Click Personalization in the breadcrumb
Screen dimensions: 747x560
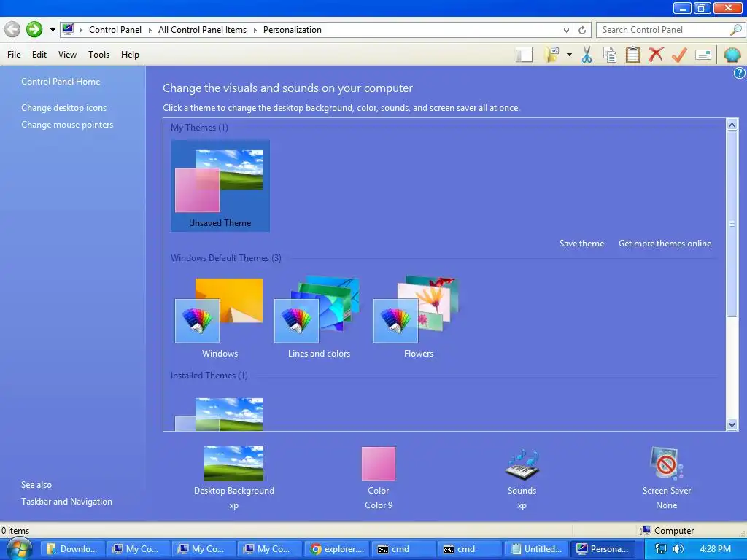pyautogui.click(x=292, y=30)
